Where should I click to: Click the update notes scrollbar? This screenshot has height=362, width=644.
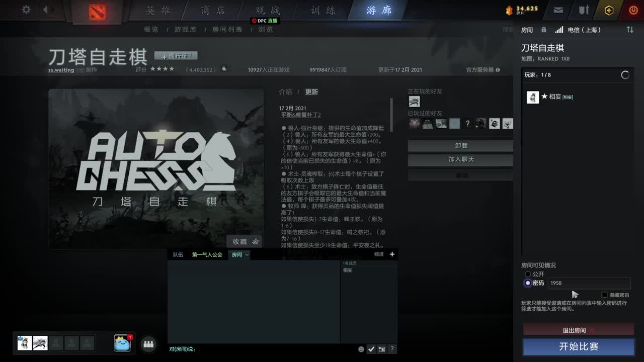(391, 115)
